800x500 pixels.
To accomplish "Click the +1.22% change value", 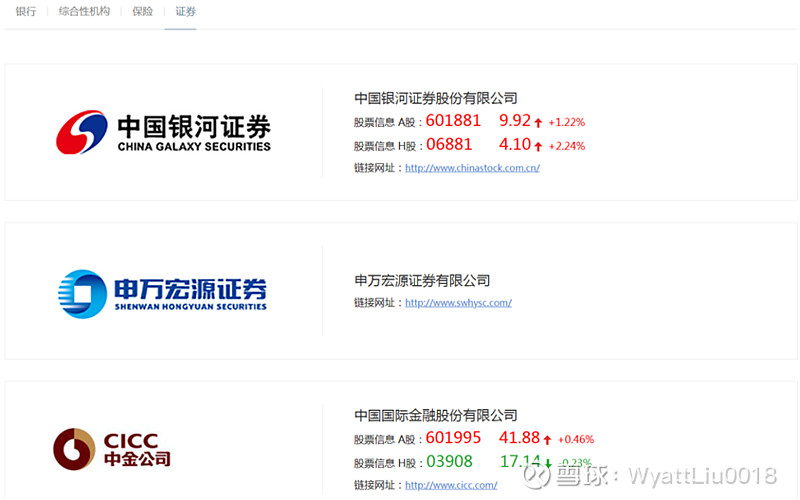I will [x=567, y=122].
